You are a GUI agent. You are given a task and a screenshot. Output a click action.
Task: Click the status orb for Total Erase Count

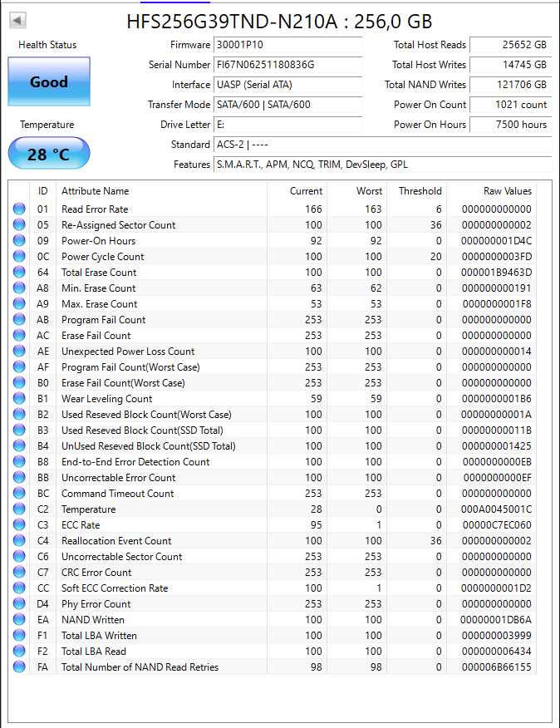[x=19, y=272]
